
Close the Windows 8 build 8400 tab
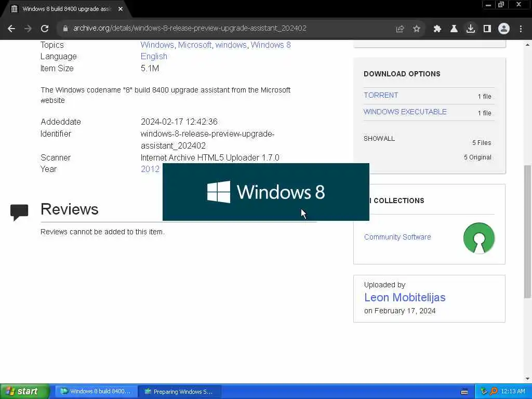121,9
